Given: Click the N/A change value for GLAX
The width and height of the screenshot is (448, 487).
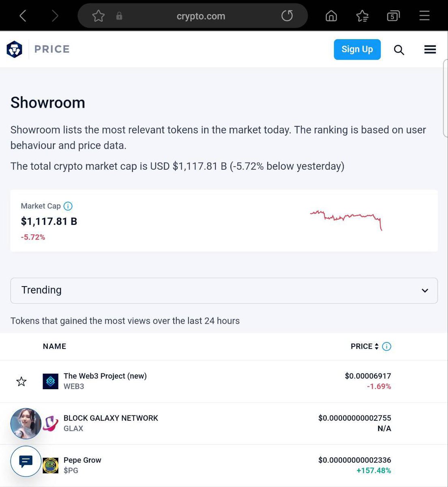Looking at the screenshot, I should 384,429.
